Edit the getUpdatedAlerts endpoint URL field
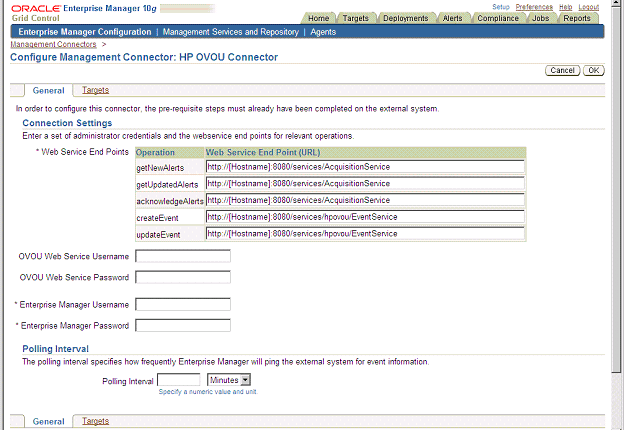Viewport: 624px width, 430px height. 365,183
